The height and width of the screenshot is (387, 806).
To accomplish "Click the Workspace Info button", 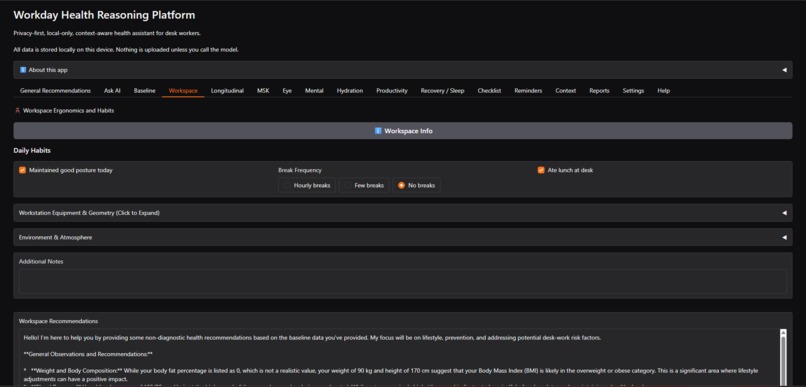I will tap(402, 131).
